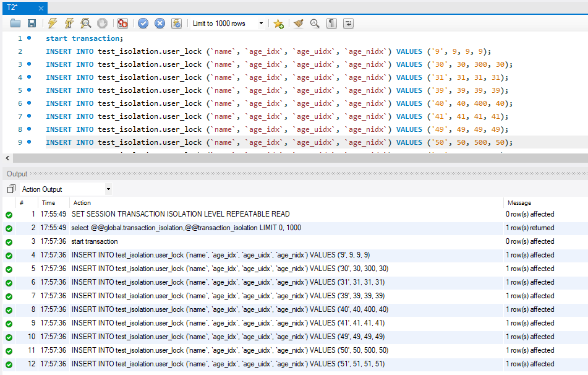Viewport: 588px width, 375px height.
Task: Run Explain plan with magnifier-lightning icon
Action: pyautogui.click(x=86, y=24)
